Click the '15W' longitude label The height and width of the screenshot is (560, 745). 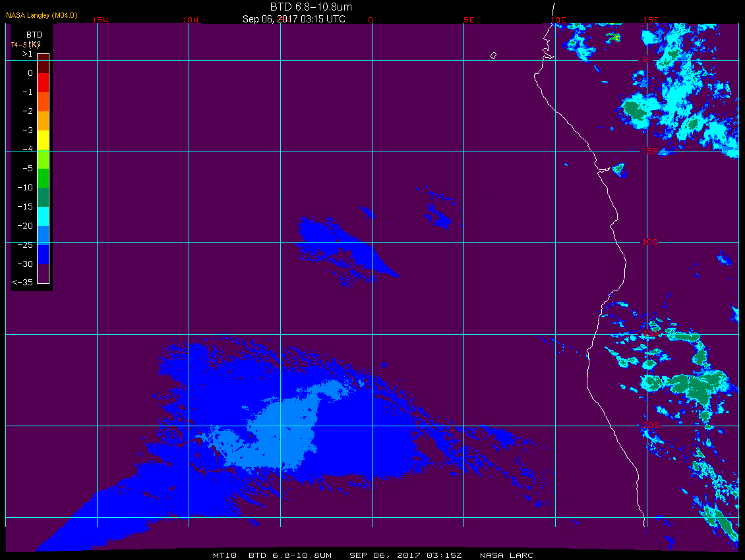click(100, 20)
